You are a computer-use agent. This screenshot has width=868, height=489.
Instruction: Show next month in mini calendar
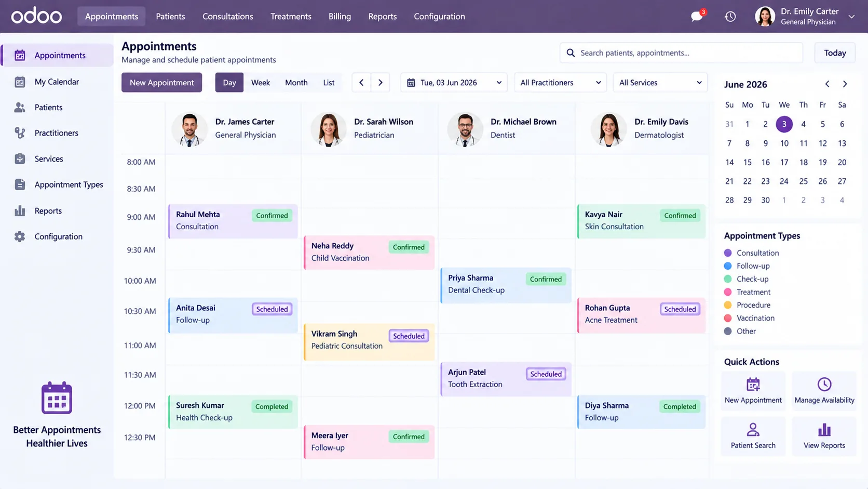845,84
